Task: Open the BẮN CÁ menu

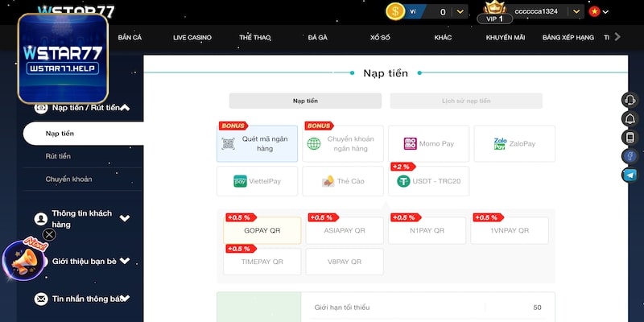Action: pos(130,37)
